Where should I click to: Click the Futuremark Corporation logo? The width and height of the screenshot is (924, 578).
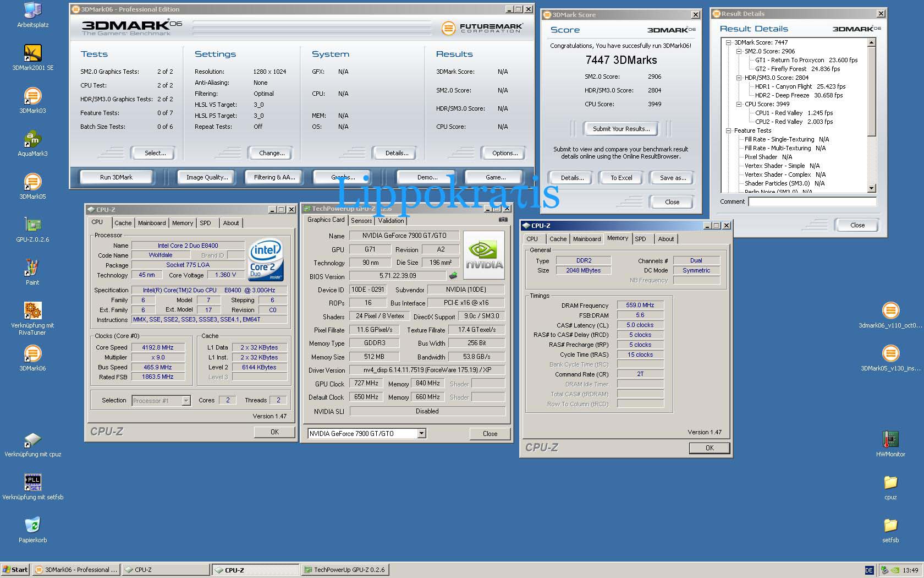(x=482, y=28)
